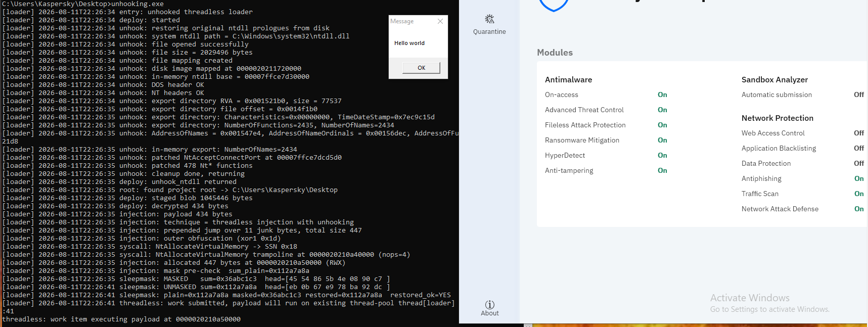Select the Sandbox Analyzer heading
The width and height of the screenshot is (868, 327).
click(774, 80)
